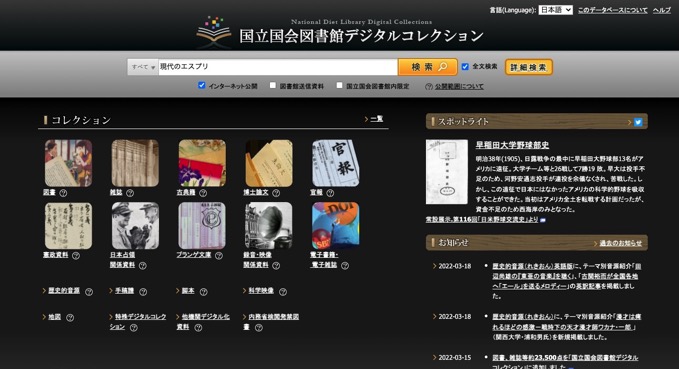The image size is (679, 369).
Task: Click help icon next to 日本占領関係資料
Action: pos(142,265)
